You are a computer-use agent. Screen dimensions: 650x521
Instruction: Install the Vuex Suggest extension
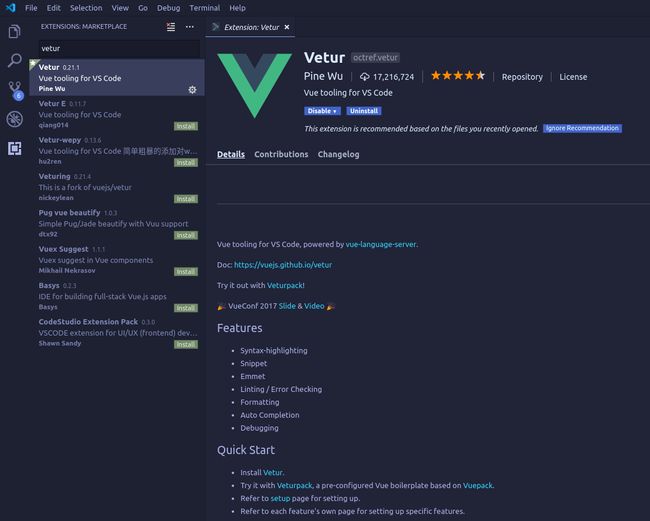coord(186,271)
